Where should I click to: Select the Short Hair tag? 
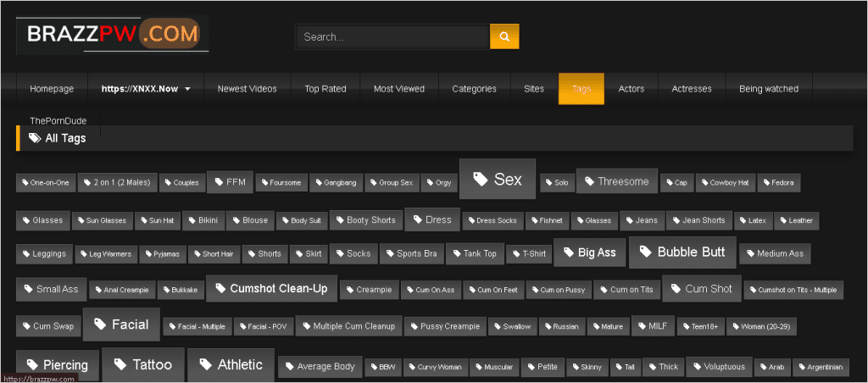click(214, 254)
